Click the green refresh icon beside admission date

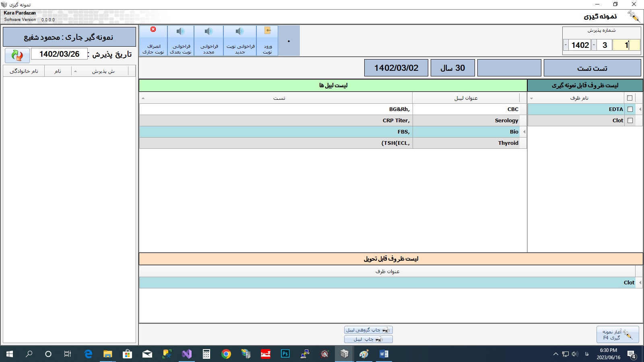pos(17,55)
